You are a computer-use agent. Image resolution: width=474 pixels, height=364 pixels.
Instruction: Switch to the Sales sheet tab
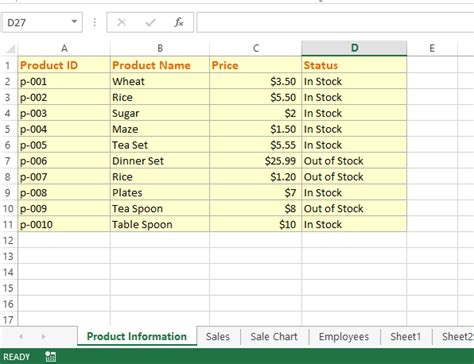218,336
